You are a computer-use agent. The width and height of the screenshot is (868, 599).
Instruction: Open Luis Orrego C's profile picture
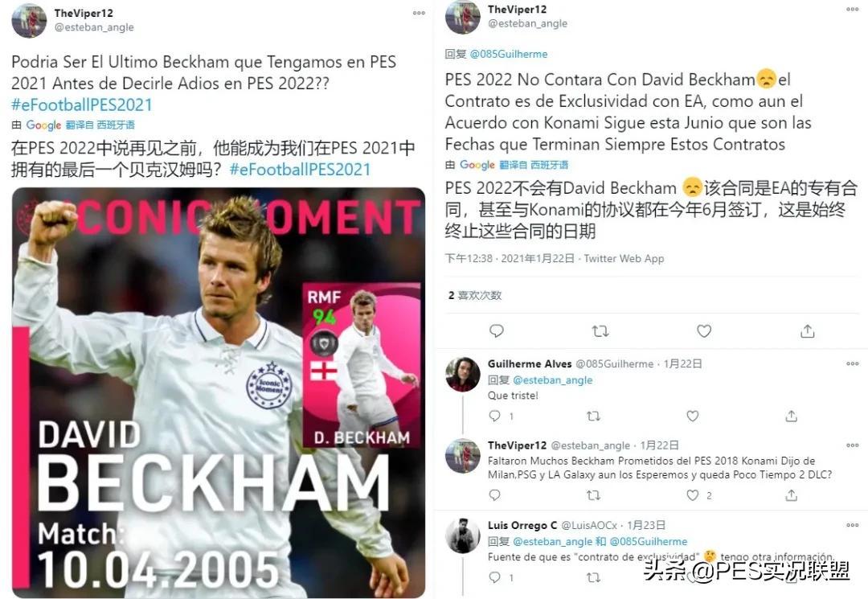pos(463,535)
